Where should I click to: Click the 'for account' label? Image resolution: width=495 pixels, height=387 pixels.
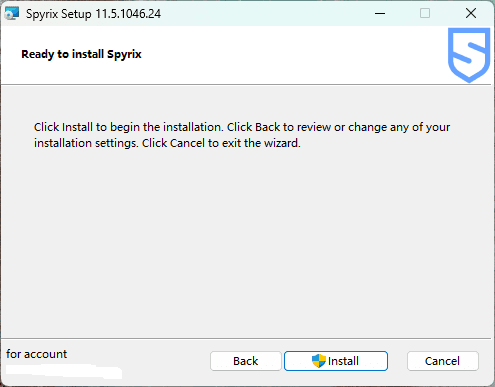point(37,354)
